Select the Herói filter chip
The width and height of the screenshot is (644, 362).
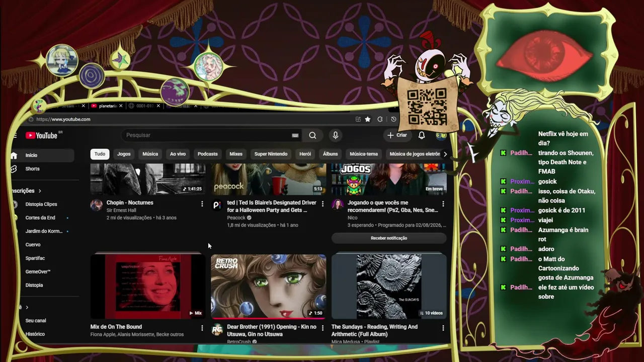(x=305, y=154)
